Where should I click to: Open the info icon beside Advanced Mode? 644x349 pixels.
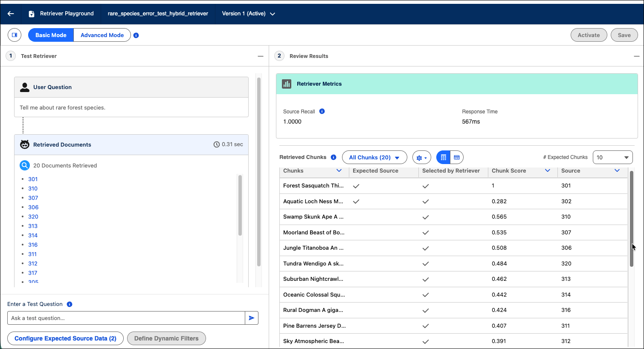pos(136,35)
